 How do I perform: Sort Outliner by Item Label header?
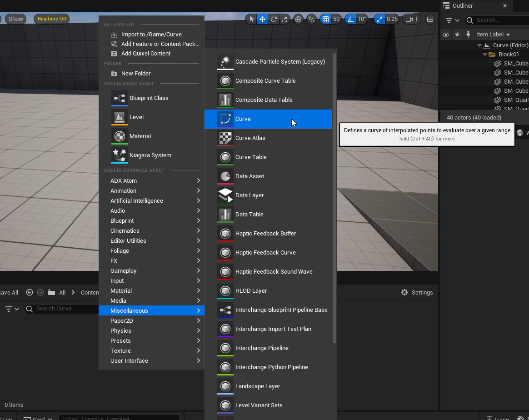click(493, 35)
